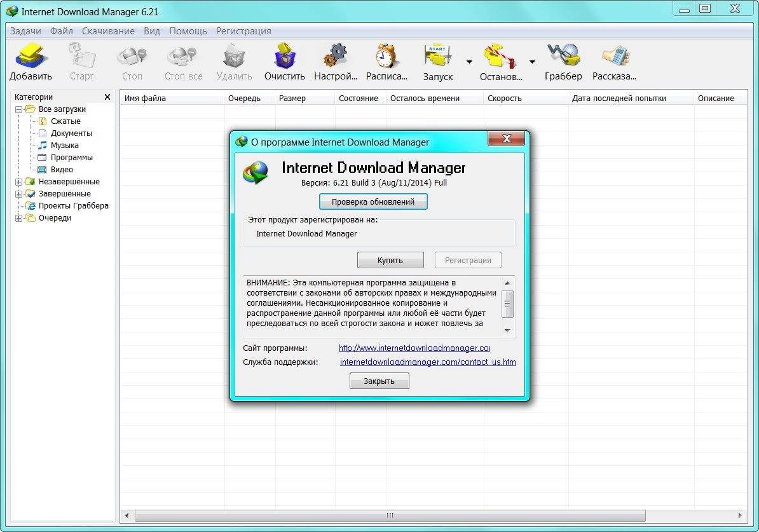Screen dimensions: 759x532
Task: Open the Помощь menu
Action: (x=188, y=31)
